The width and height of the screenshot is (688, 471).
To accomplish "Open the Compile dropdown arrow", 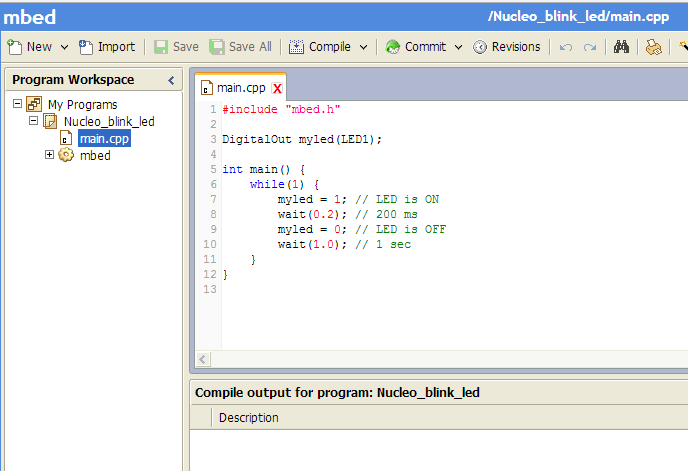I will [364, 47].
